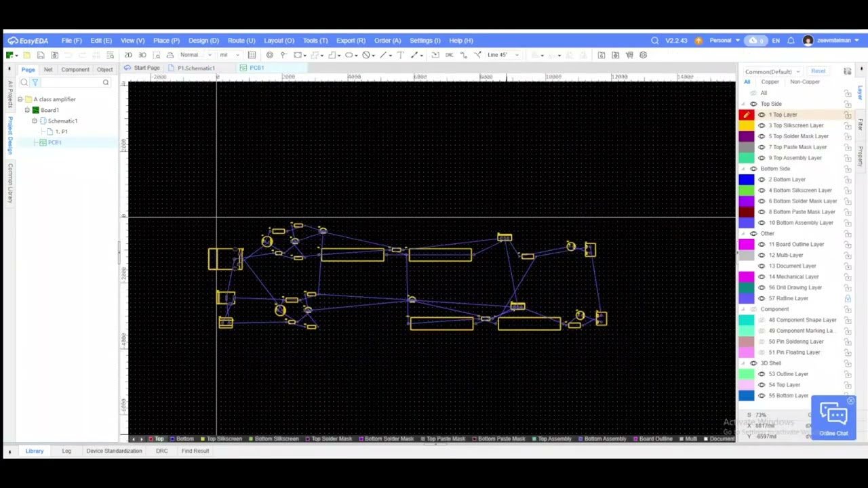
Task: Open the Route menu
Action: [x=241, y=41]
